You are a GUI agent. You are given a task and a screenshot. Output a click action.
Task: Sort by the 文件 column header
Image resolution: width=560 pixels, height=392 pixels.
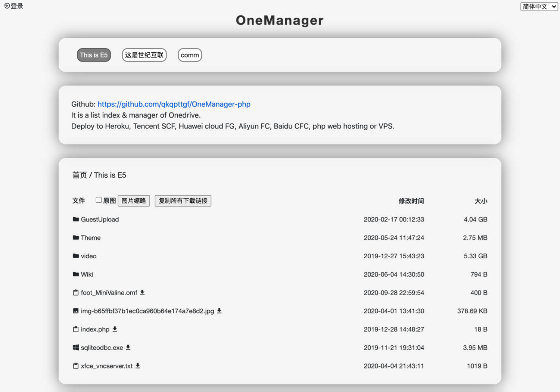[x=78, y=201]
